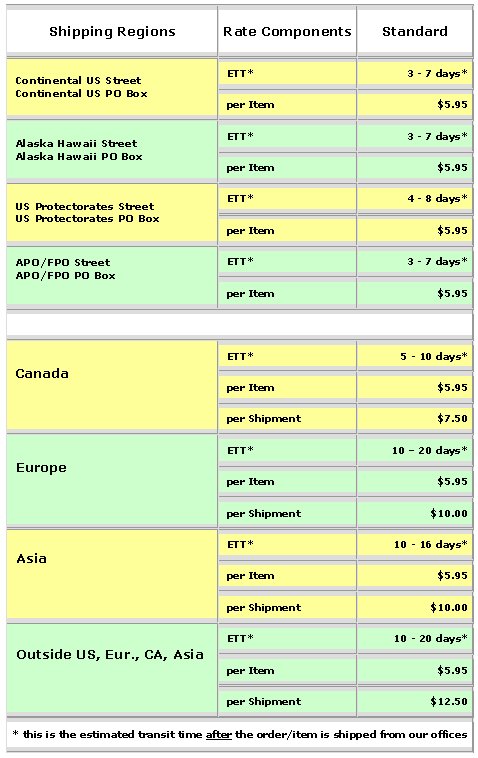
Task: Click the 10 - 16 days* Asia transit time
Action: click(x=431, y=545)
